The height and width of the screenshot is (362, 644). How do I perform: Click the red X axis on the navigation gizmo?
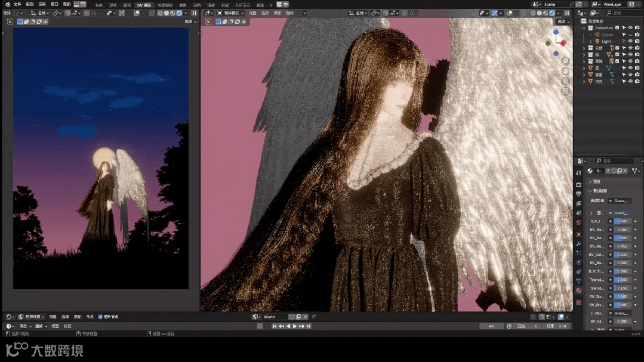click(x=563, y=43)
